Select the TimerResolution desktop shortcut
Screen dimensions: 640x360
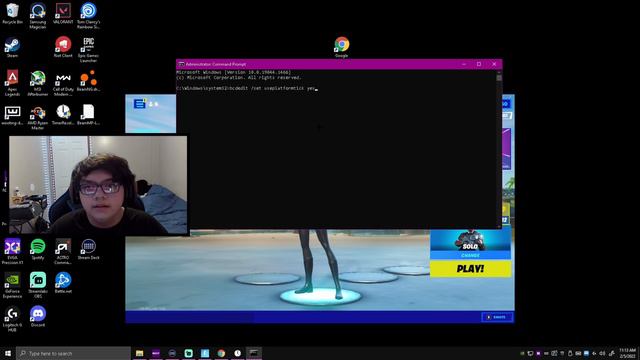point(63,115)
